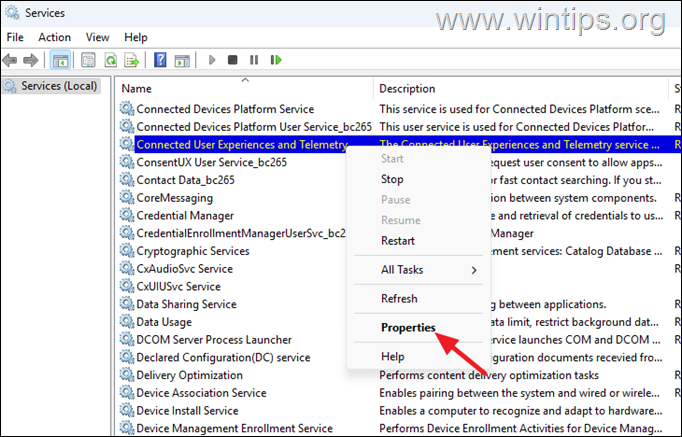This screenshot has width=682, height=437.
Task: Click the Start Service play toolbar button
Action: tap(212, 60)
